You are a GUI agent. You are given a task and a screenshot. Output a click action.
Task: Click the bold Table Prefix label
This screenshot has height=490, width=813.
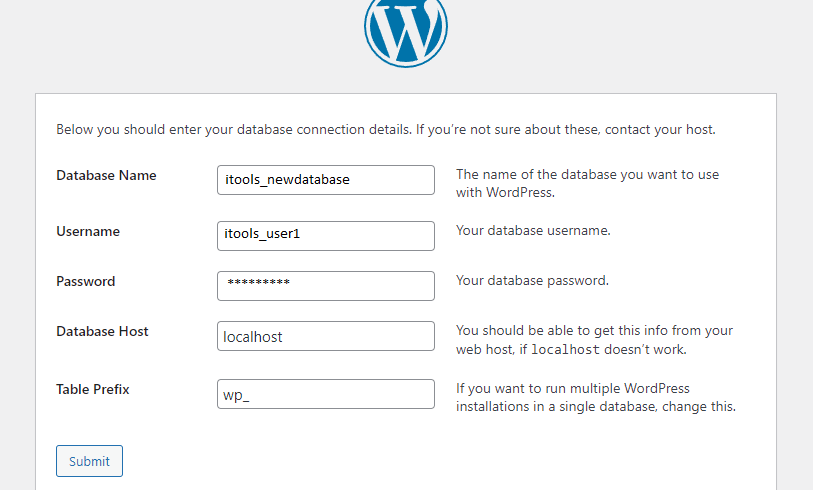click(92, 389)
